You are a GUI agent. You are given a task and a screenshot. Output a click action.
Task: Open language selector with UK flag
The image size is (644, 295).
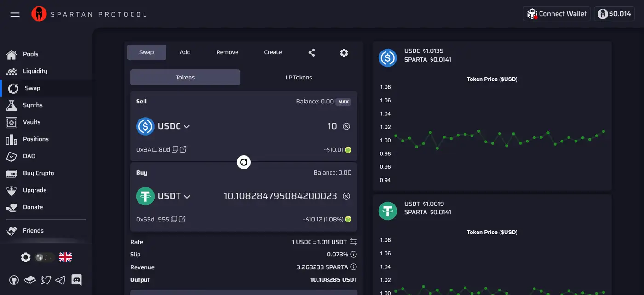65,257
